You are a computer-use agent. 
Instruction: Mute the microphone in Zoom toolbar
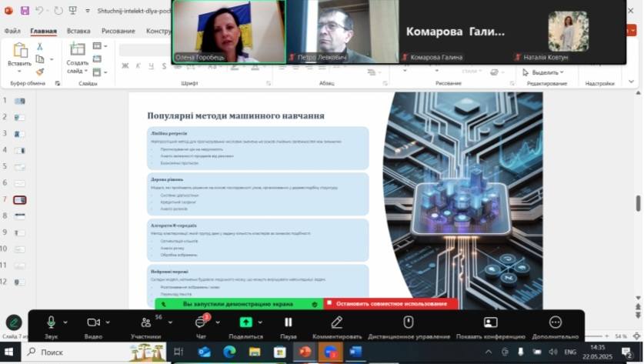coord(51,322)
